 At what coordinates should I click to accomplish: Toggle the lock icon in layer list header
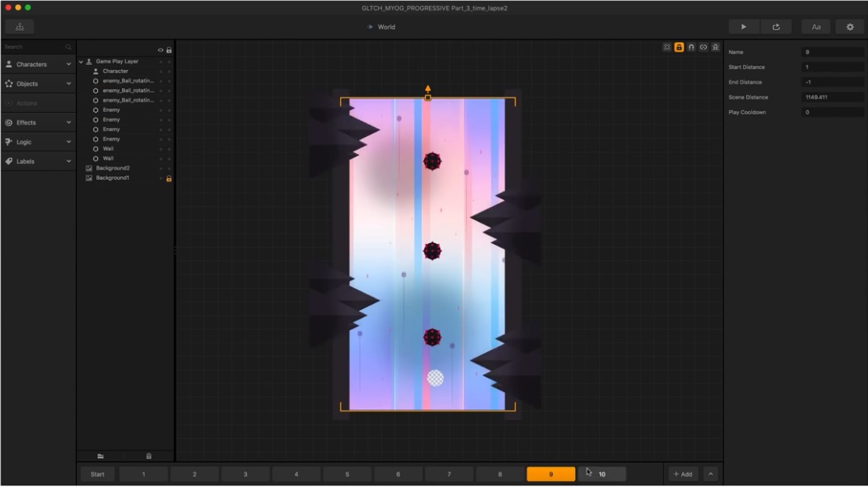[x=169, y=50]
